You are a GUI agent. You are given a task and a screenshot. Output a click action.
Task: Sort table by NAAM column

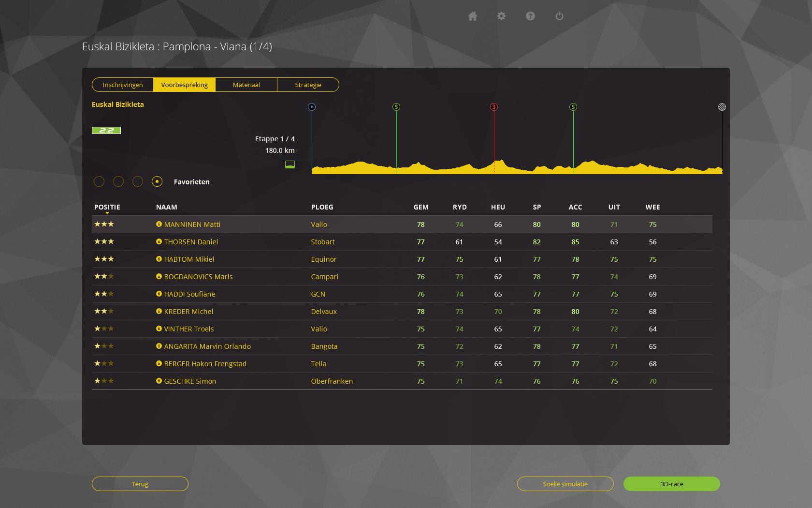(167, 207)
